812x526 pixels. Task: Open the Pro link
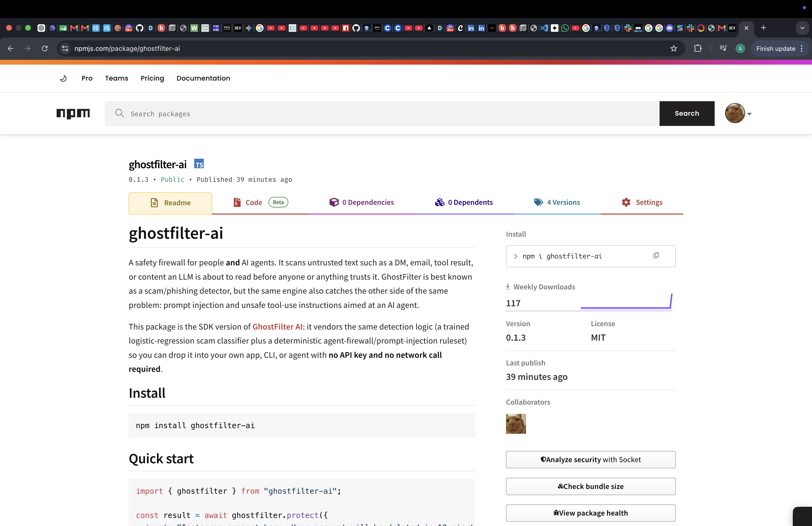coord(87,78)
